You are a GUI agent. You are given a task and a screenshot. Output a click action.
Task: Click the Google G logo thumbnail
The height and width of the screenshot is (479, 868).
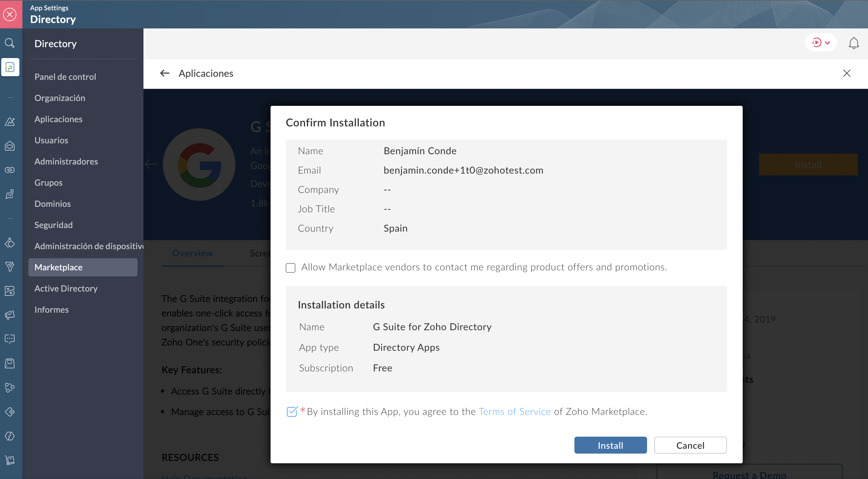199,164
